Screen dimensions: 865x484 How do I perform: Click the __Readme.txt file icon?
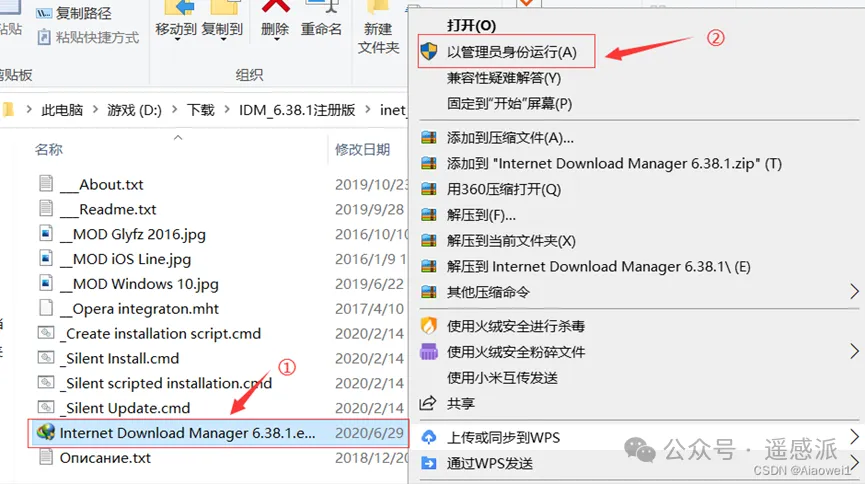(x=46, y=208)
